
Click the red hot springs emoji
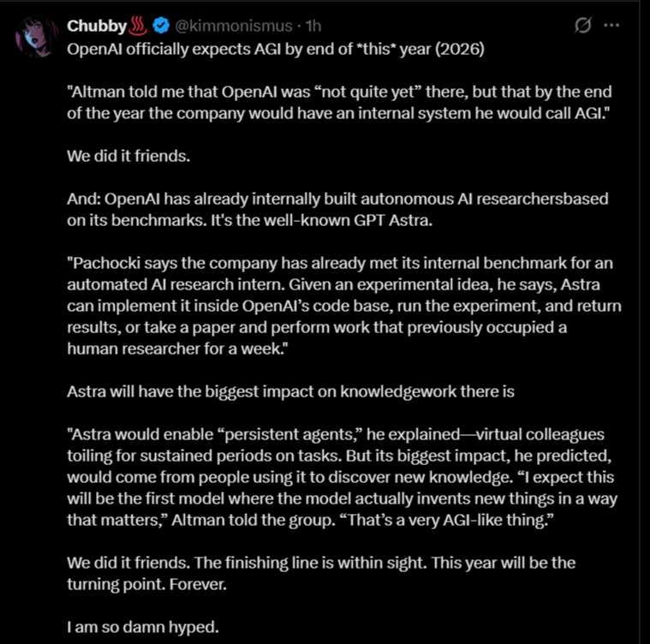point(138,26)
